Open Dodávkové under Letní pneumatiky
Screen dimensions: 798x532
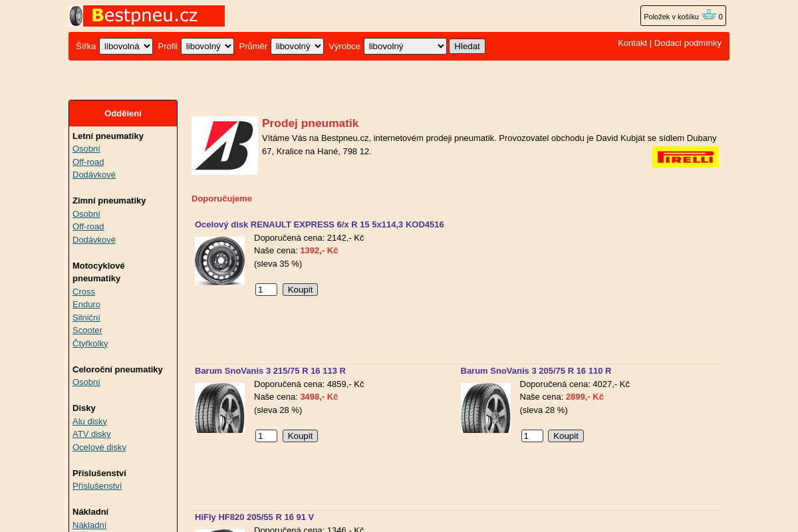tap(94, 175)
